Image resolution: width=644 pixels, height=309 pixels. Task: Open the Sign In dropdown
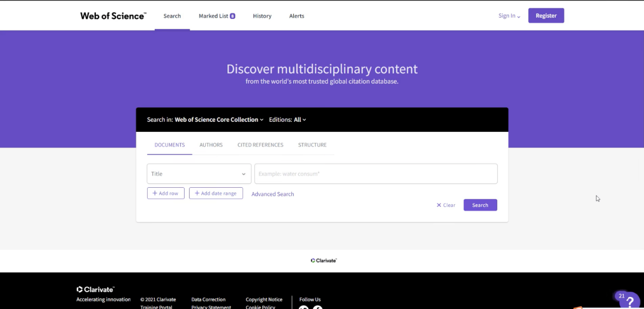click(509, 16)
